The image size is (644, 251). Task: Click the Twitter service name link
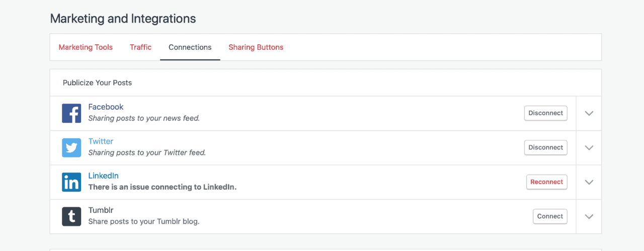point(101,141)
